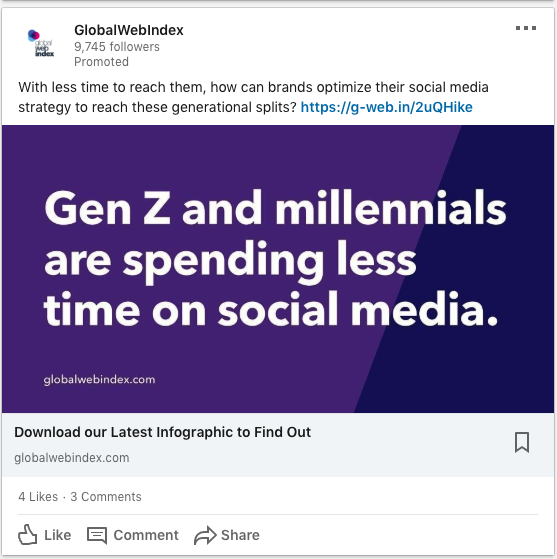
Task: Click the GlobalWebIndex company logo
Action: tap(41, 43)
